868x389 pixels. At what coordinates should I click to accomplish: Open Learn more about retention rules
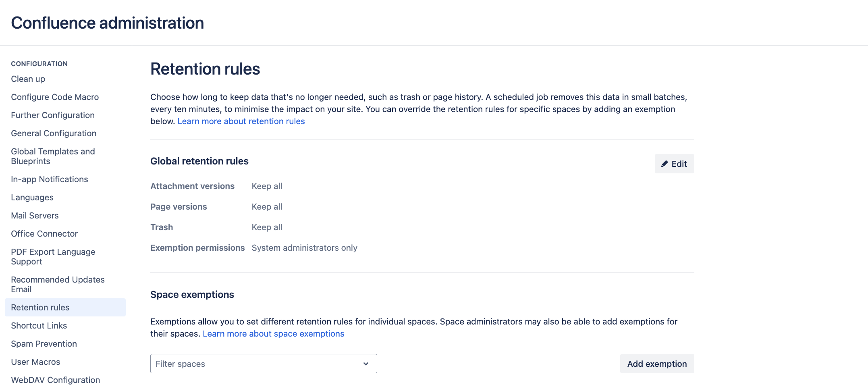pyautogui.click(x=241, y=121)
